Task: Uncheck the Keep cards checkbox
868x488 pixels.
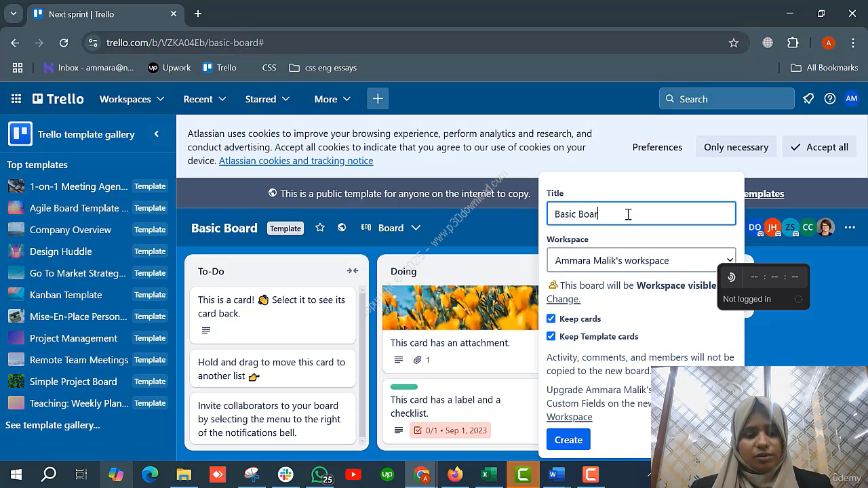Action: tap(551, 319)
